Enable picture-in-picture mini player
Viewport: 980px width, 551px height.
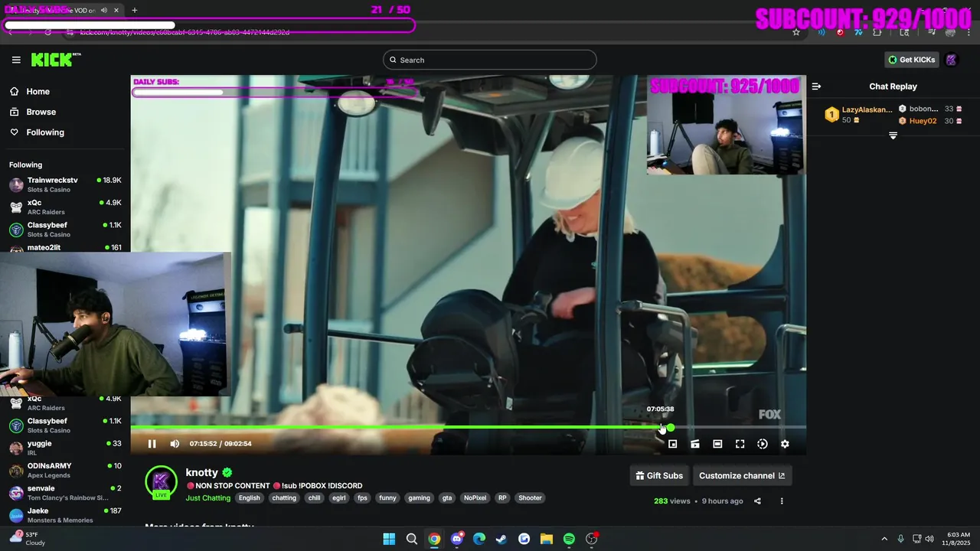coord(672,444)
